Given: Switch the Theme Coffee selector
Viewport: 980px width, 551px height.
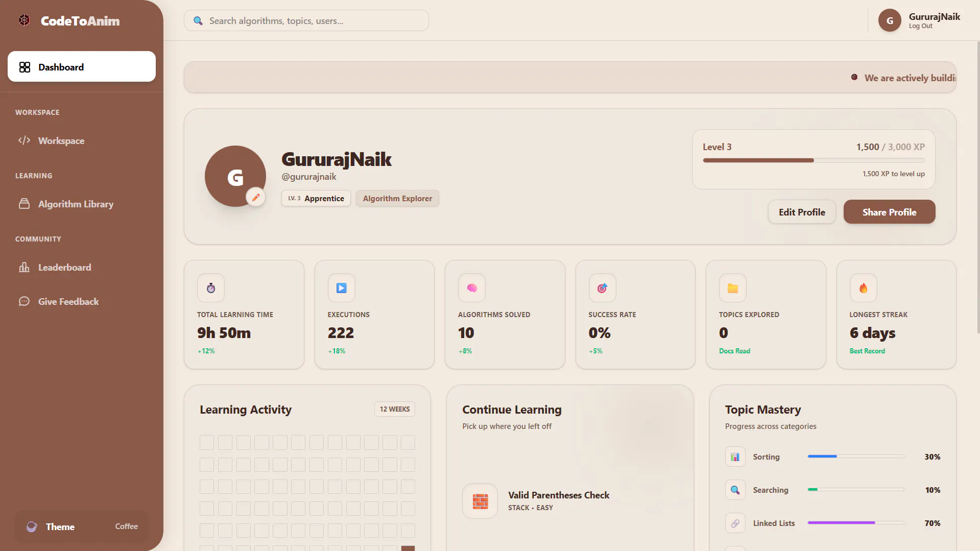Looking at the screenshot, I should point(82,526).
